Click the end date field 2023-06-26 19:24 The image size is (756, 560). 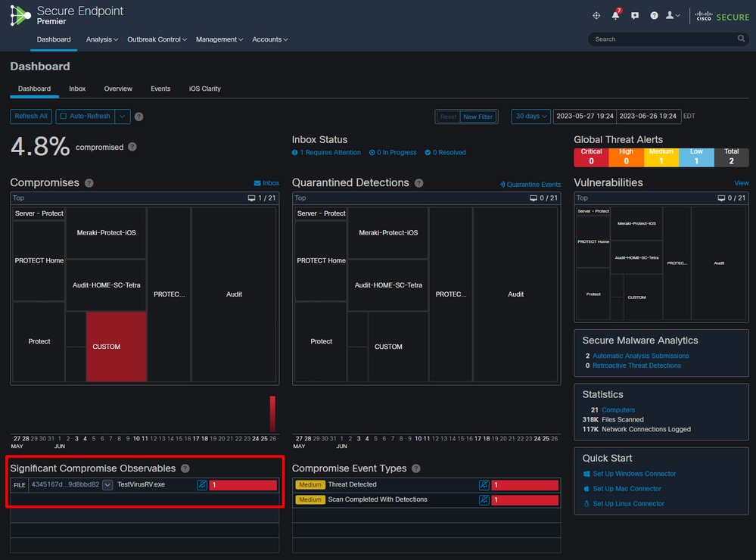(648, 117)
